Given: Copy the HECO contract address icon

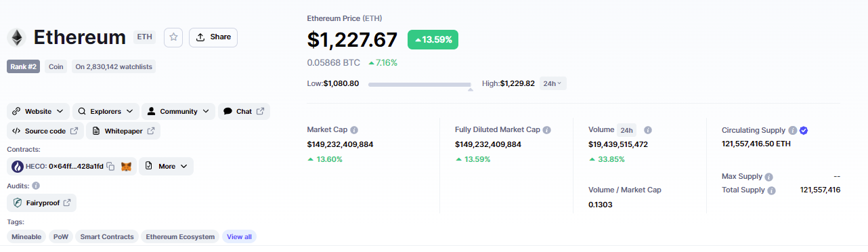Looking at the screenshot, I should click(x=110, y=166).
